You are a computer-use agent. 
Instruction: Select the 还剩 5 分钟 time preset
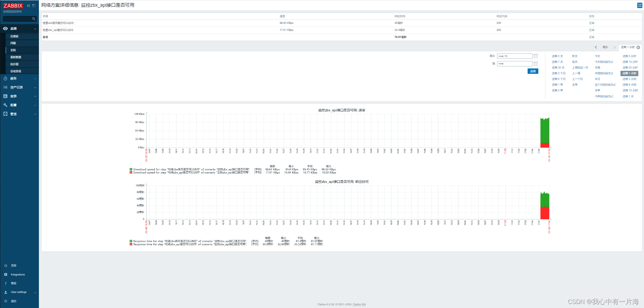(x=629, y=56)
